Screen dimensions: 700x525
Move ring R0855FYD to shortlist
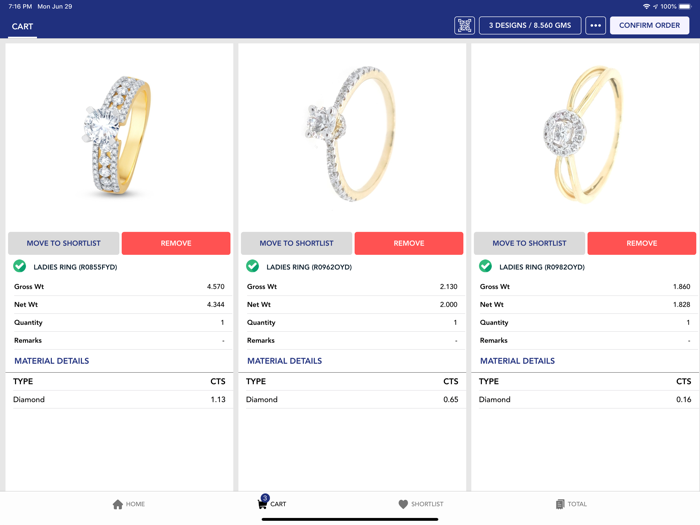63,243
